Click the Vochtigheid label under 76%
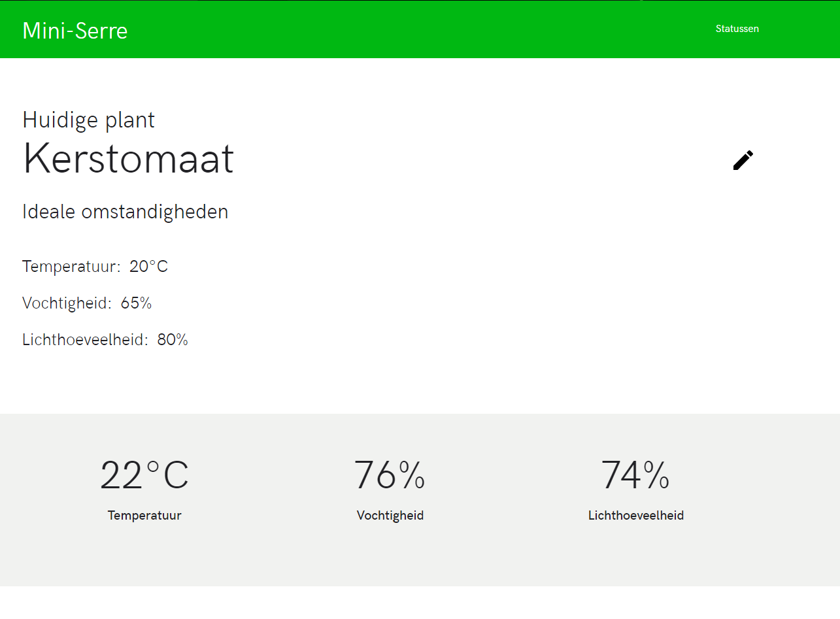 [390, 515]
